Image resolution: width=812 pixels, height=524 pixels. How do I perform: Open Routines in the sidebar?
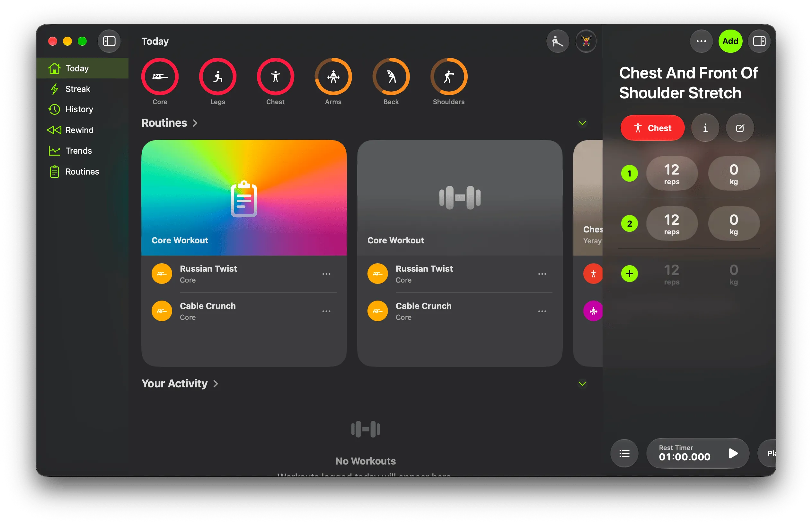click(82, 171)
